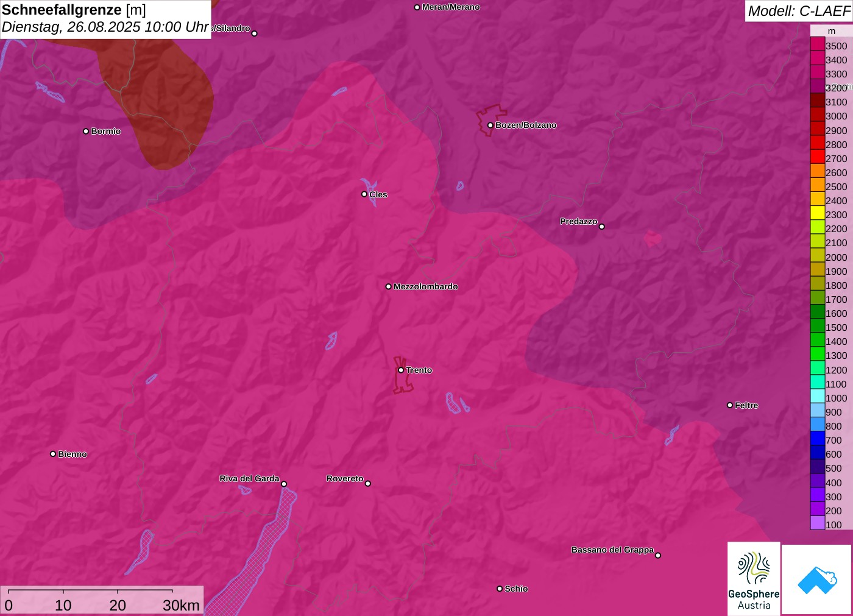Click the Riva del Garda marker
The height and width of the screenshot is (616, 853).
[284, 484]
